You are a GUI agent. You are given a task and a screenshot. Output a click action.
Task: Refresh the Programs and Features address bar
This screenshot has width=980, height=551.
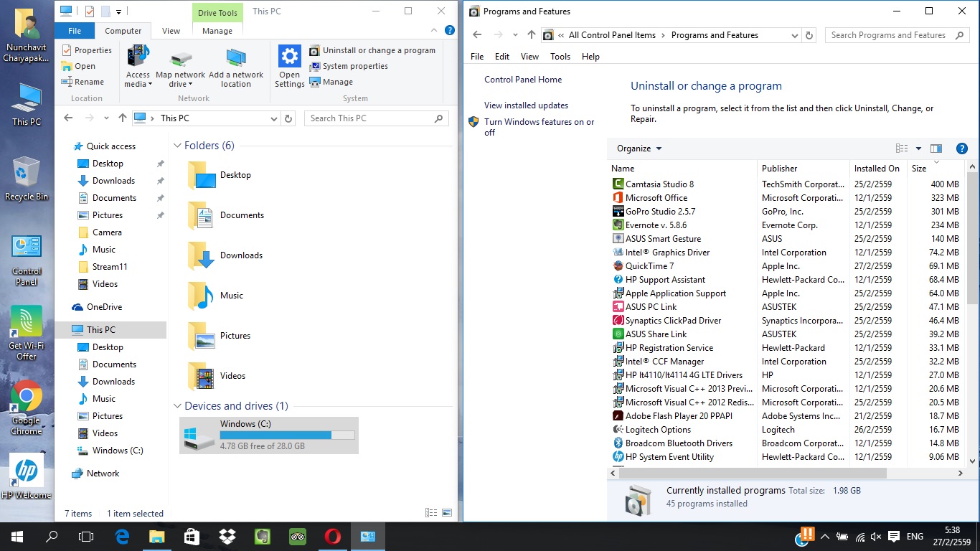809,35
